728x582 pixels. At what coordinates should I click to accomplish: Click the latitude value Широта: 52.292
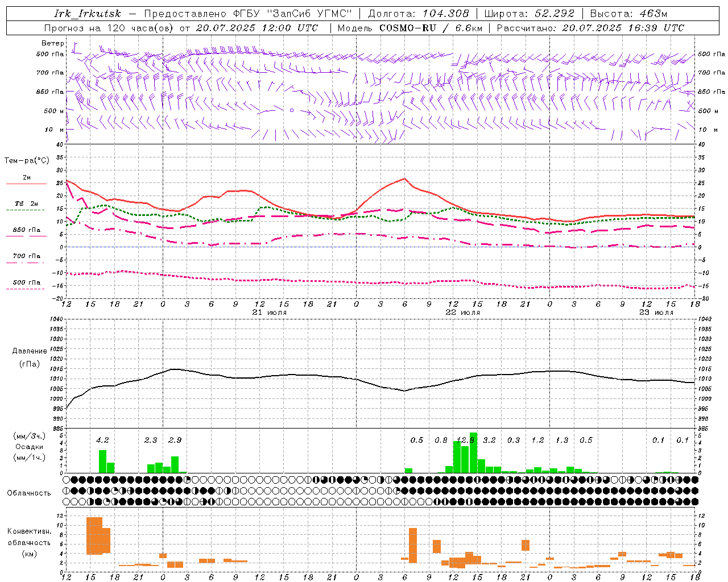click(530, 14)
